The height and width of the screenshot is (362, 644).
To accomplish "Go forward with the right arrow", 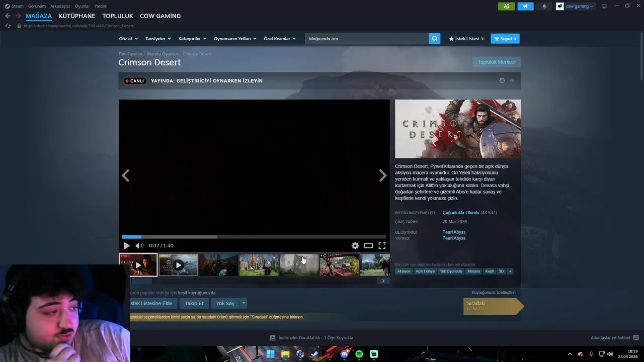I will [x=18, y=16].
